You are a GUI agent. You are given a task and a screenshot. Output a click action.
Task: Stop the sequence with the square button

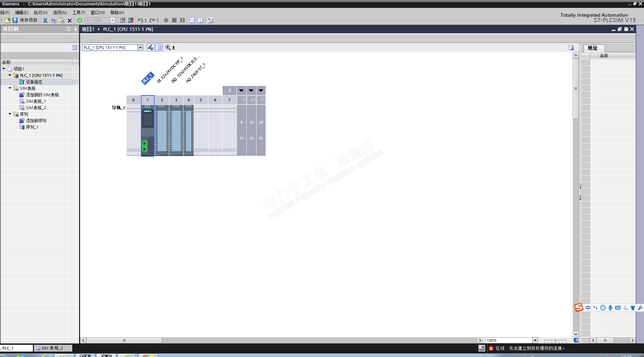pos(174,20)
